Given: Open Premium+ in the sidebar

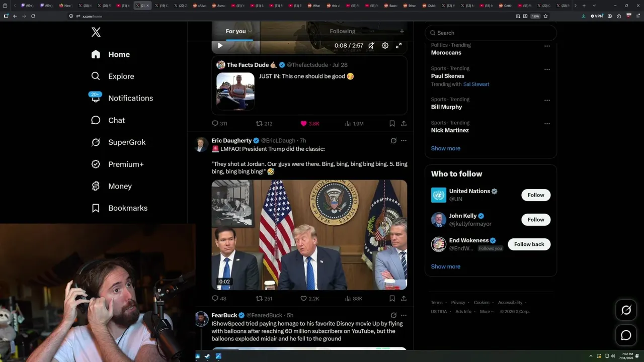Looking at the screenshot, I should 117,164.
